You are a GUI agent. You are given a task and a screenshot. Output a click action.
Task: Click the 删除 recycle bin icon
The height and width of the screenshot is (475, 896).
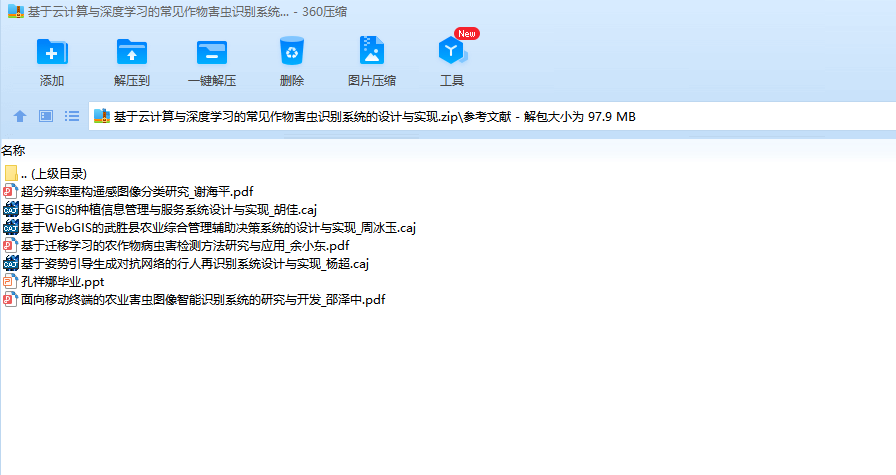click(291, 51)
